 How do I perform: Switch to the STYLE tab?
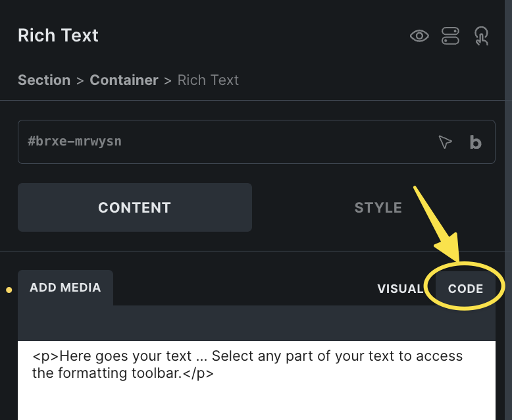(378, 207)
